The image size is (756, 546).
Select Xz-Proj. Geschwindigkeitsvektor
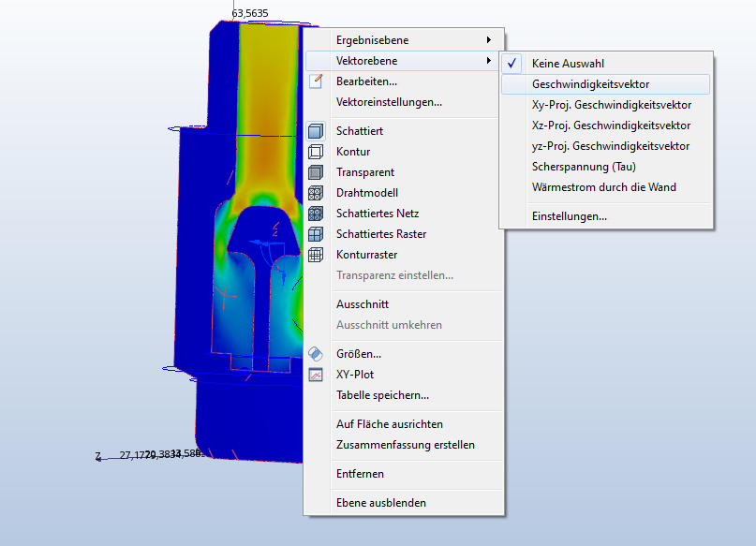[606, 125]
